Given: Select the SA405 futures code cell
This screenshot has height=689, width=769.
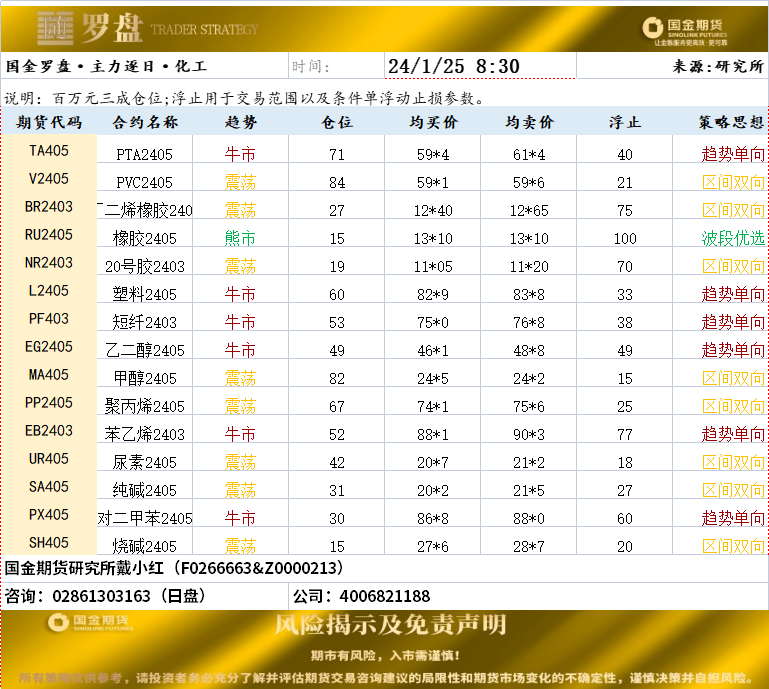Looking at the screenshot, I should click(x=49, y=486).
